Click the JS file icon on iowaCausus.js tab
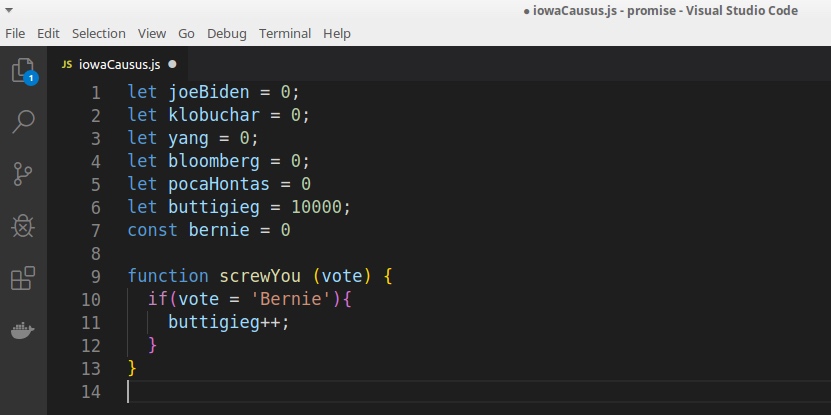This screenshot has width=831, height=415. [67, 64]
